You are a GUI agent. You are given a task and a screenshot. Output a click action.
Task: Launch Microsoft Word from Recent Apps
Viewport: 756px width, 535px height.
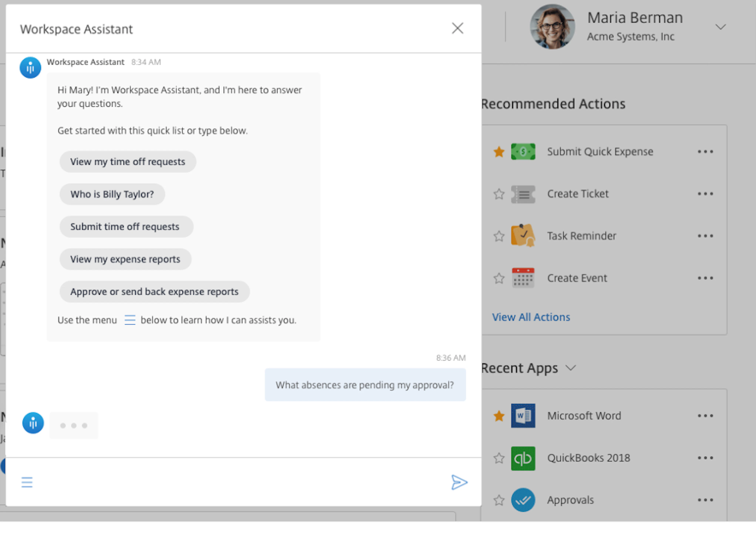tap(523, 416)
